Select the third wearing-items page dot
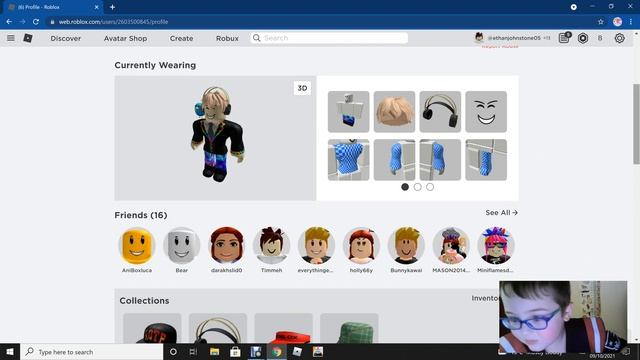This screenshot has width=640, height=360. (x=430, y=187)
